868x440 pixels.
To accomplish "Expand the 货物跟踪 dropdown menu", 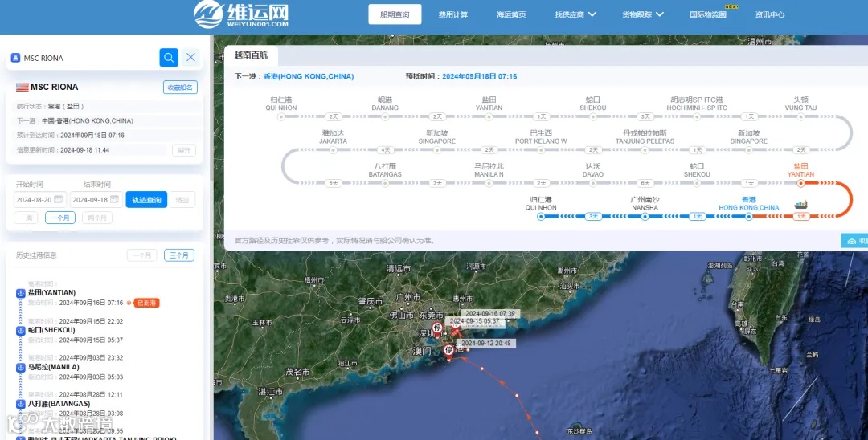I will tap(643, 15).
